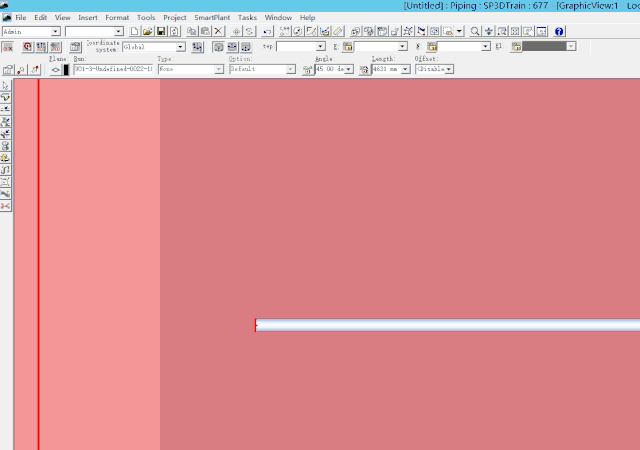Click the black color swatch beside Plane
Screen dimensions: 640x450
66,70
